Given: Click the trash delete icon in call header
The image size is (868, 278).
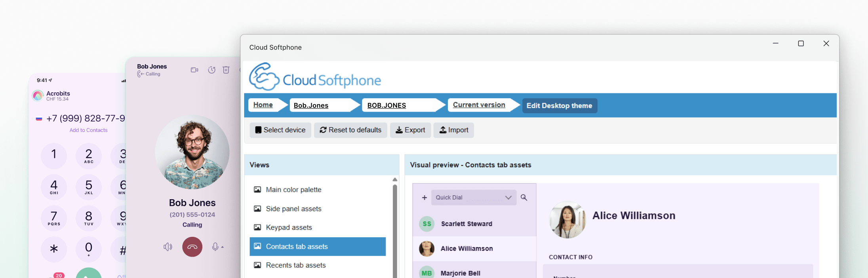Looking at the screenshot, I should [226, 70].
